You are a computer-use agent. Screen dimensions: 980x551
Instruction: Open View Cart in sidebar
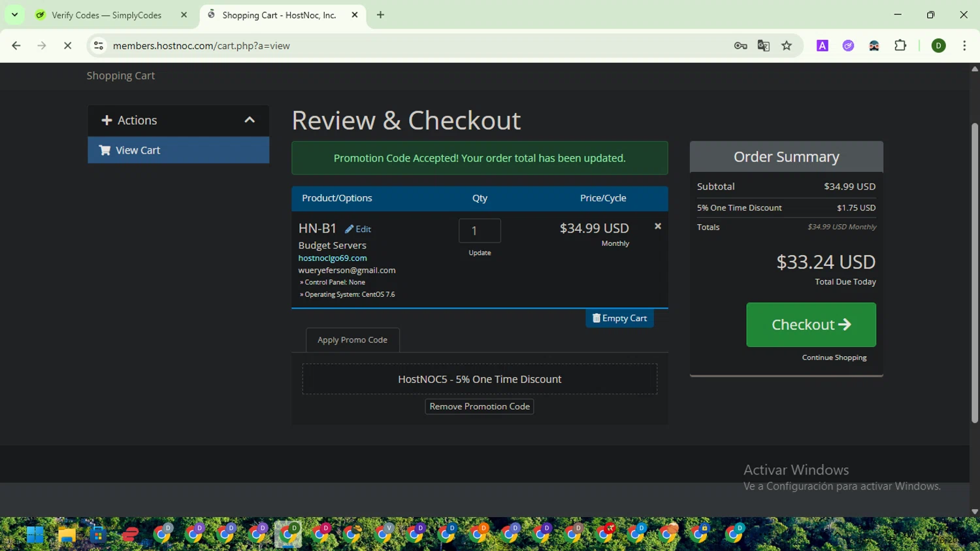178,150
